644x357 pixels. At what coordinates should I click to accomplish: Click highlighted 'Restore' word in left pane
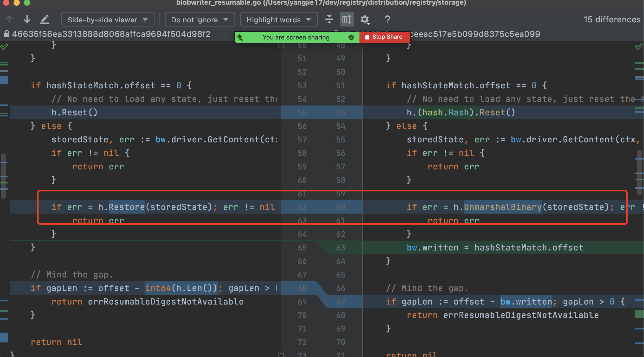pyautogui.click(x=127, y=207)
